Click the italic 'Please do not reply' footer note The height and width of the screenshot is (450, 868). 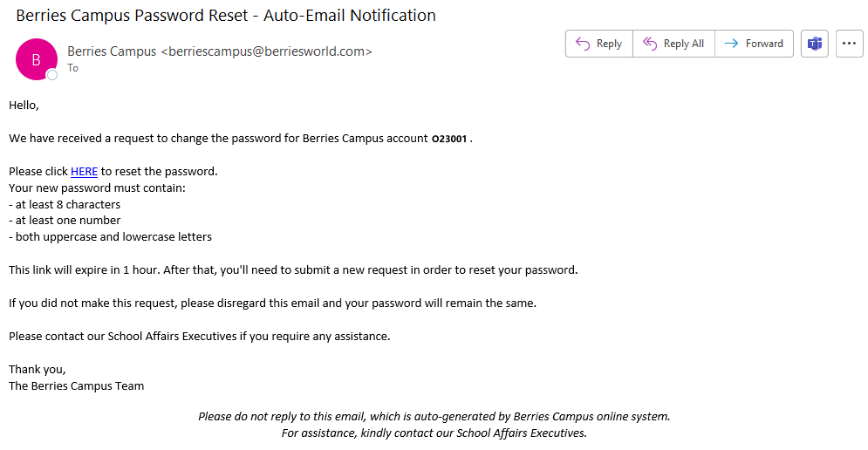[434, 416]
